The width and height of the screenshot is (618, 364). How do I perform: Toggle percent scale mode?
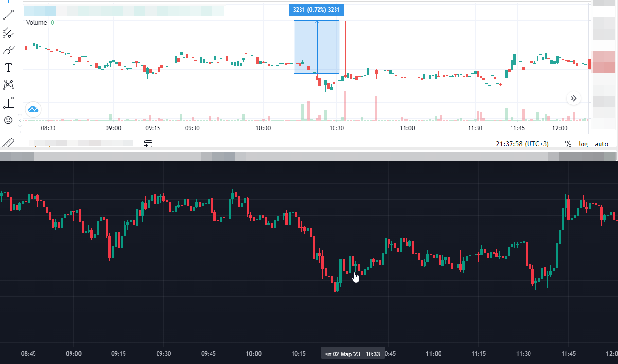[x=568, y=144]
